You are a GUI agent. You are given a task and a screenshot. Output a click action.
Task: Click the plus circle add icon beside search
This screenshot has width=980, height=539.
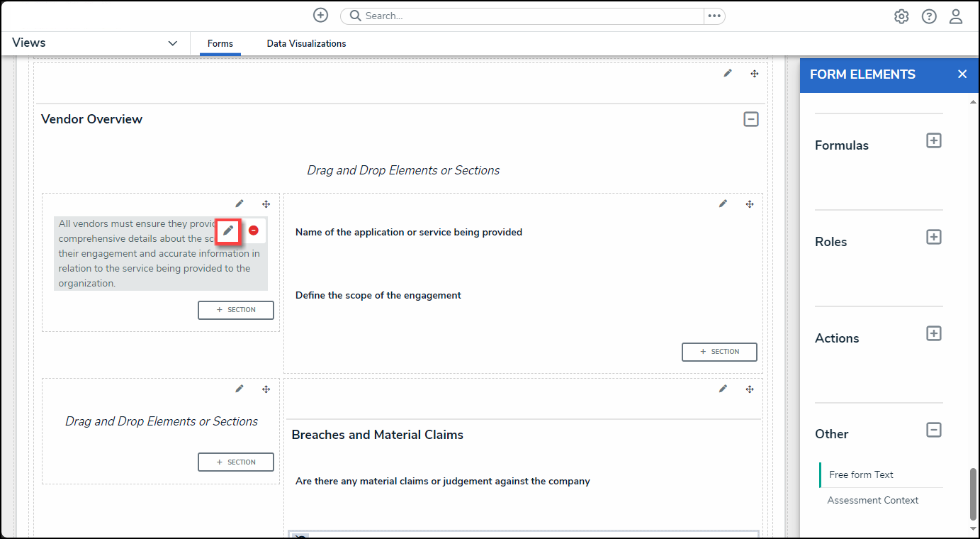320,16
